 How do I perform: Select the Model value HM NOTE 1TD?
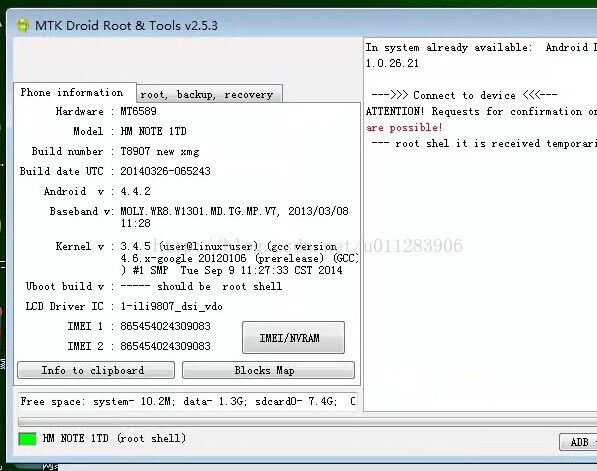pos(153,131)
